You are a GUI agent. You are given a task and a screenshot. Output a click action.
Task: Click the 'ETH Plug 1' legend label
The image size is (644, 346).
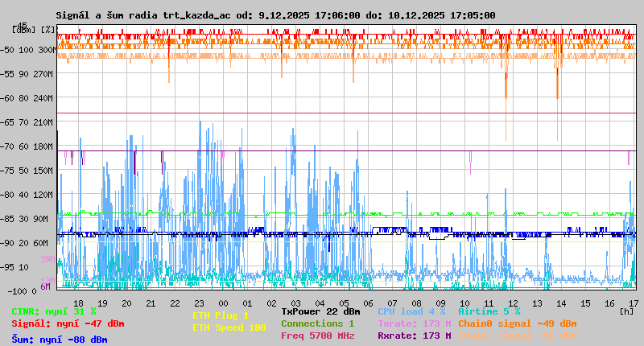[221, 315]
